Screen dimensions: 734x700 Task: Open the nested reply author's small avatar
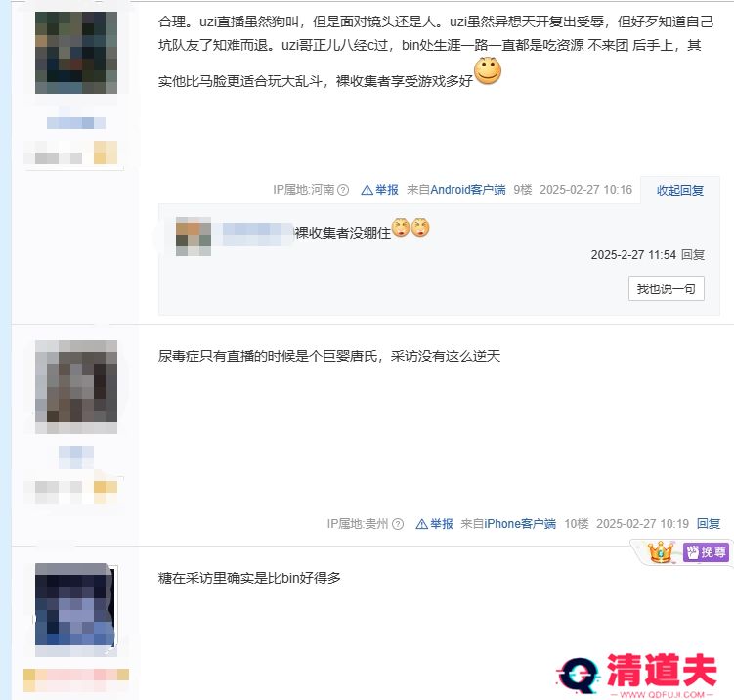(194, 237)
